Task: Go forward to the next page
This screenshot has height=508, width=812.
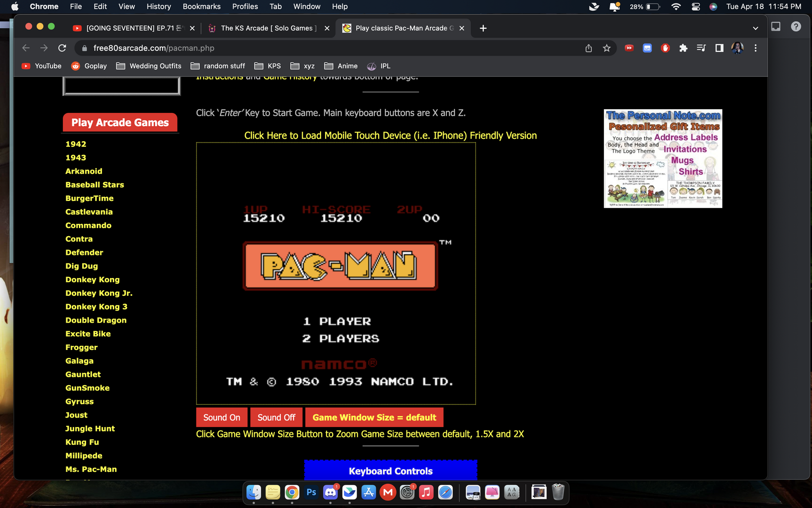Action: tap(44, 48)
